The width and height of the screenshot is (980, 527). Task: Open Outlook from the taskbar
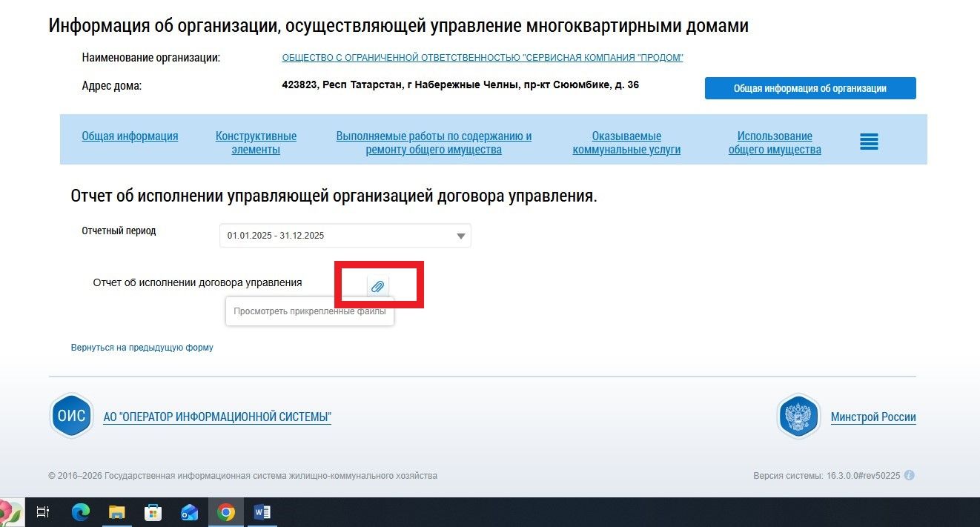[x=190, y=512]
